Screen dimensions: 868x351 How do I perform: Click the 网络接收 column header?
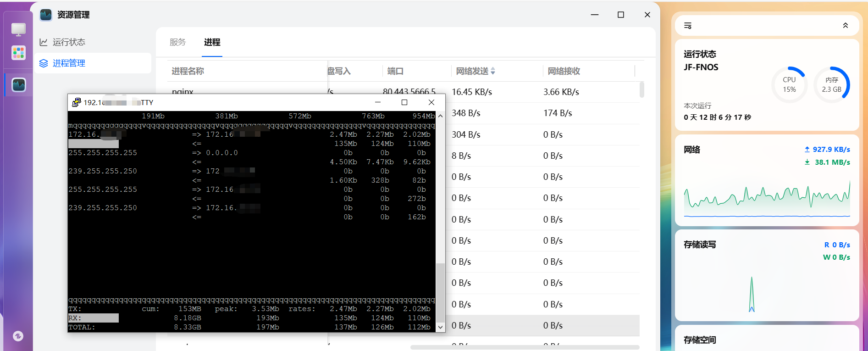tap(564, 71)
